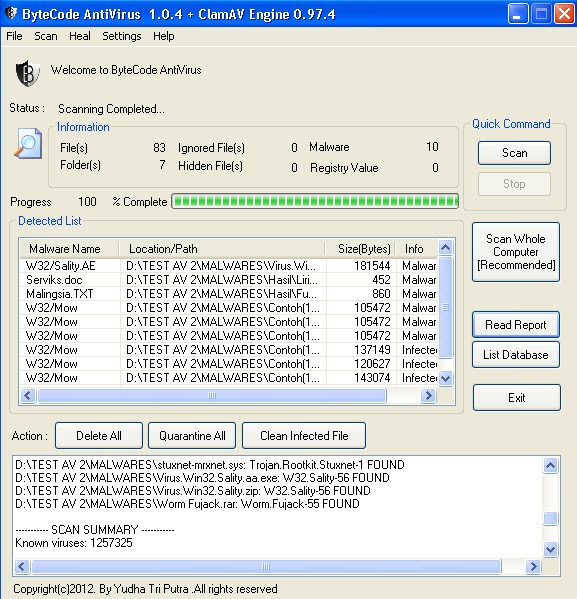Click the ByteCode shield logo icon
Image resolution: width=577 pixels, height=599 pixels.
coord(27,73)
